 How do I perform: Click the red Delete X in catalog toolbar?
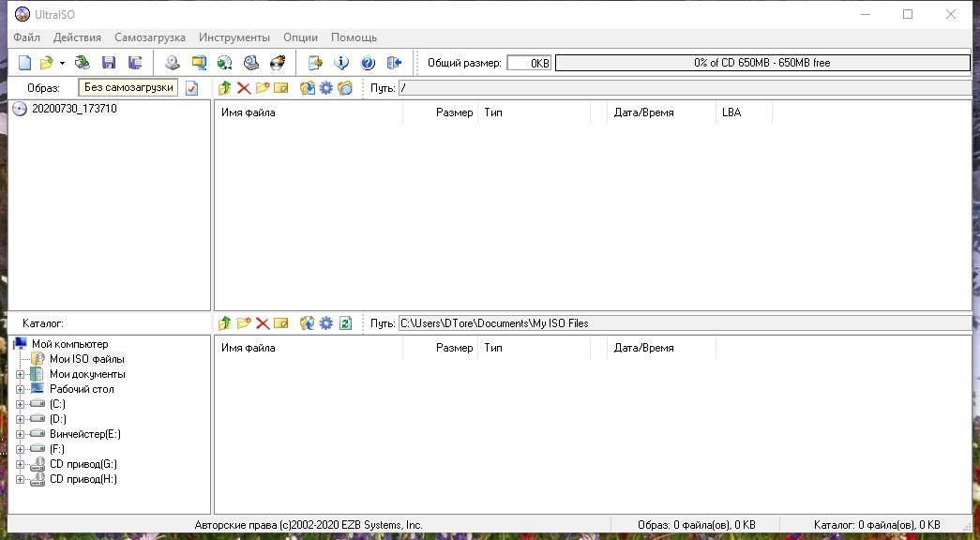tap(263, 323)
